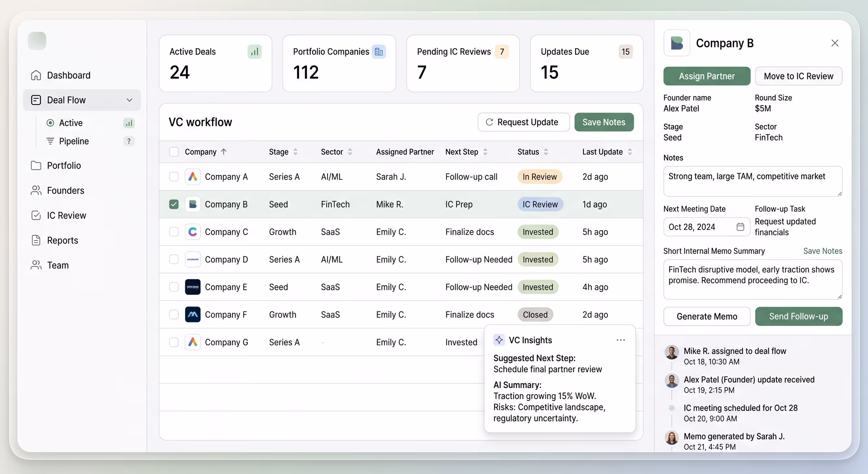This screenshot has width=868, height=474.
Task: Click the Portfolio folder icon
Action: pyautogui.click(x=36, y=166)
